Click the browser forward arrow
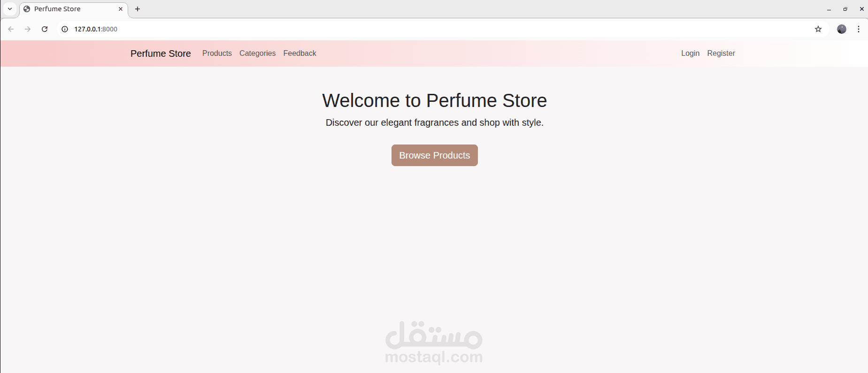 pyautogui.click(x=28, y=29)
